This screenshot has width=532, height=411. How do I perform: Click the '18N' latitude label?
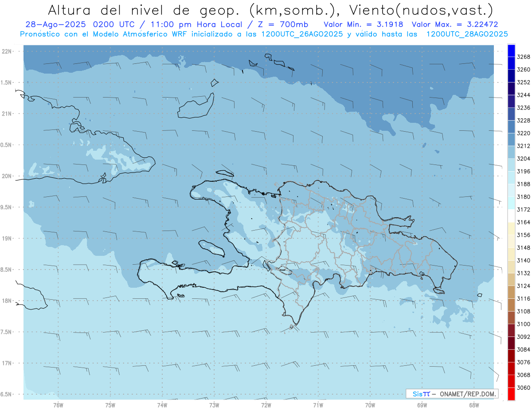click(x=6, y=301)
